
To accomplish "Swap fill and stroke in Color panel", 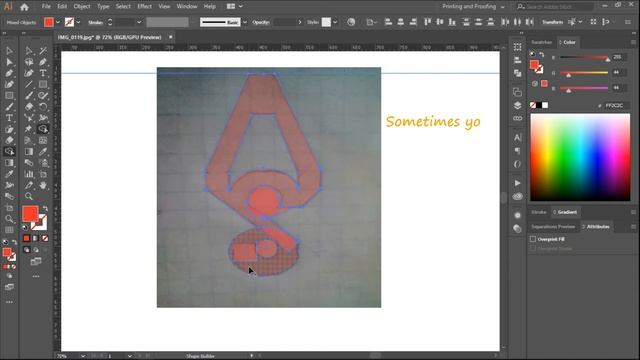I will 542,55.
